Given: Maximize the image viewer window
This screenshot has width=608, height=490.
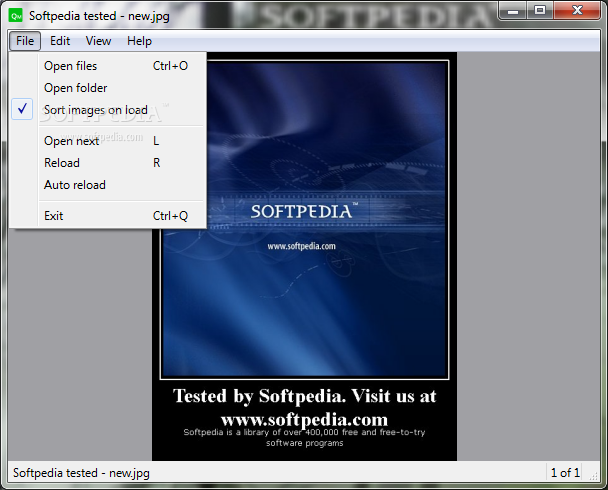Looking at the screenshot, I should pyautogui.click(x=540, y=11).
